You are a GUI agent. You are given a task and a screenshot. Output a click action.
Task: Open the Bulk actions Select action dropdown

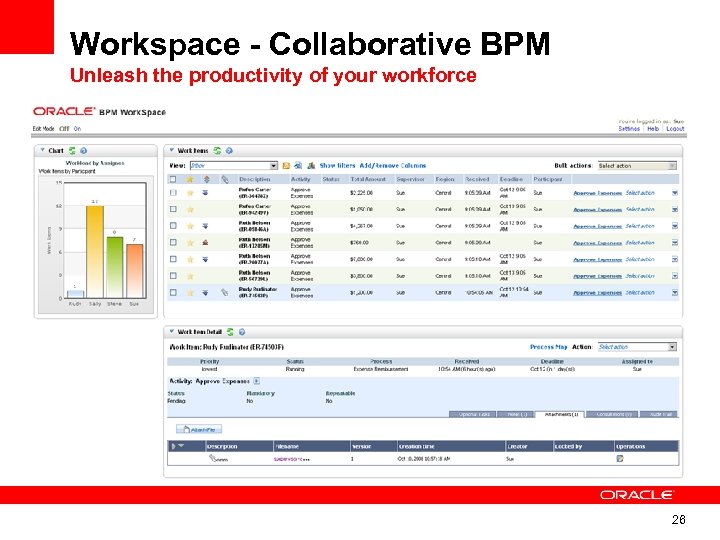point(637,166)
